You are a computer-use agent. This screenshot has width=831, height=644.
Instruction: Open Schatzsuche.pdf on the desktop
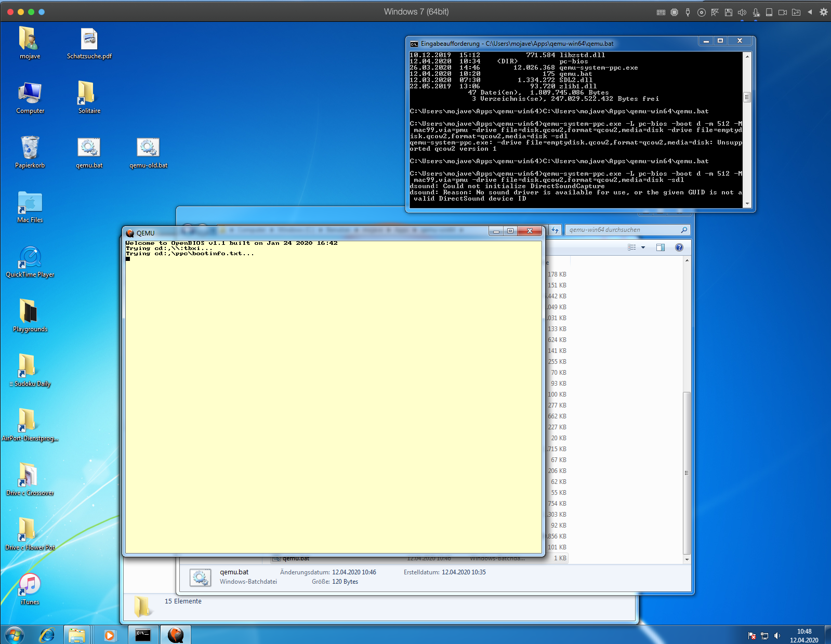tap(89, 43)
